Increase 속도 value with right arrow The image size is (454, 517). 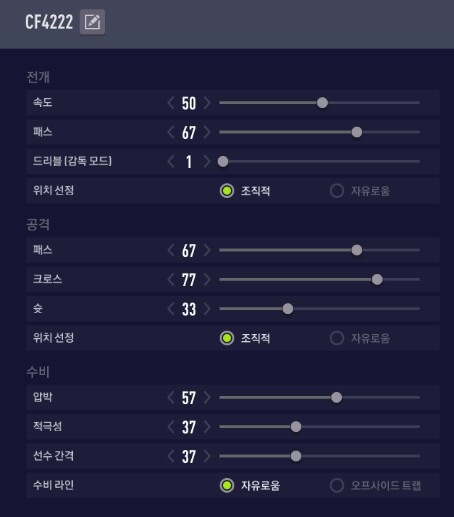[207, 103]
